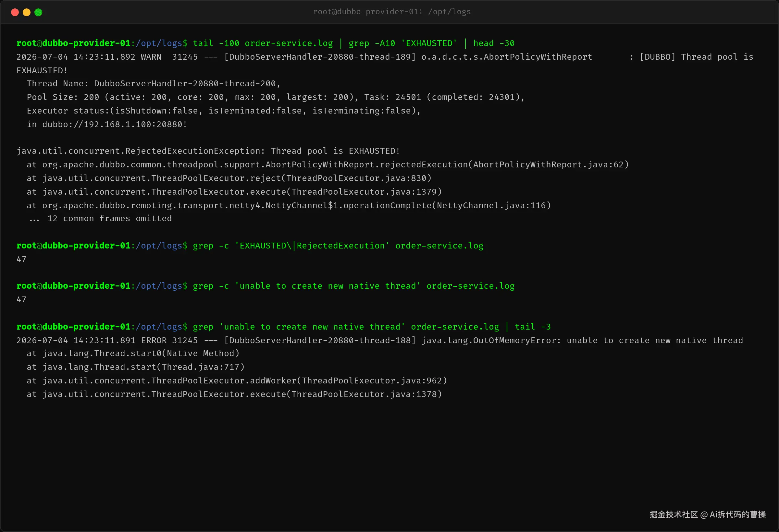779x532 pixels.
Task: Click '... 12 common frames omitted' line
Action: click(x=101, y=218)
